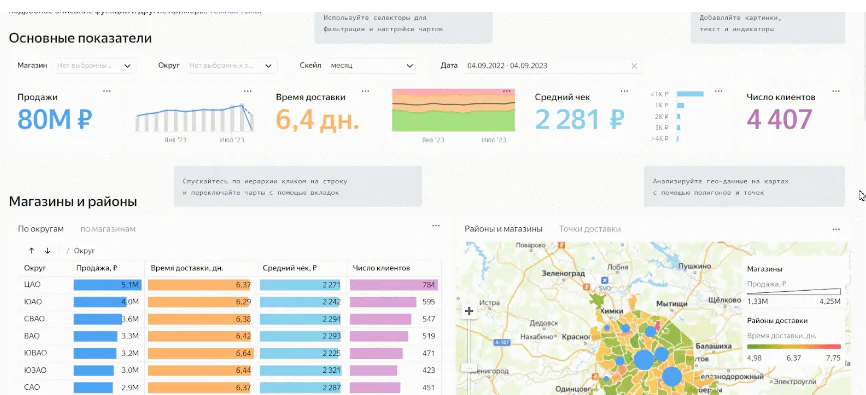Click the up arrow above the Округ table
Image resolution: width=866 pixels, height=395 pixels.
click(31, 251)
